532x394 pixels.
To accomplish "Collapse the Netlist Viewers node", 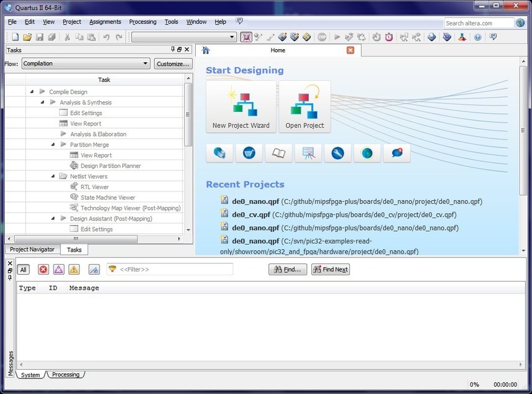I will (x=53, y=176).
